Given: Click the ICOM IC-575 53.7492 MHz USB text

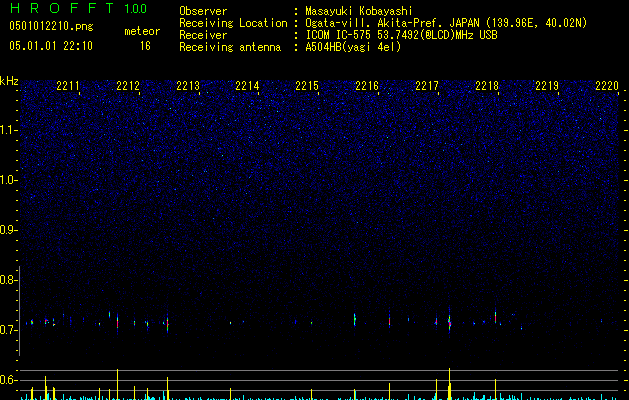Looking at the screenshot, I should click(402, 35).
